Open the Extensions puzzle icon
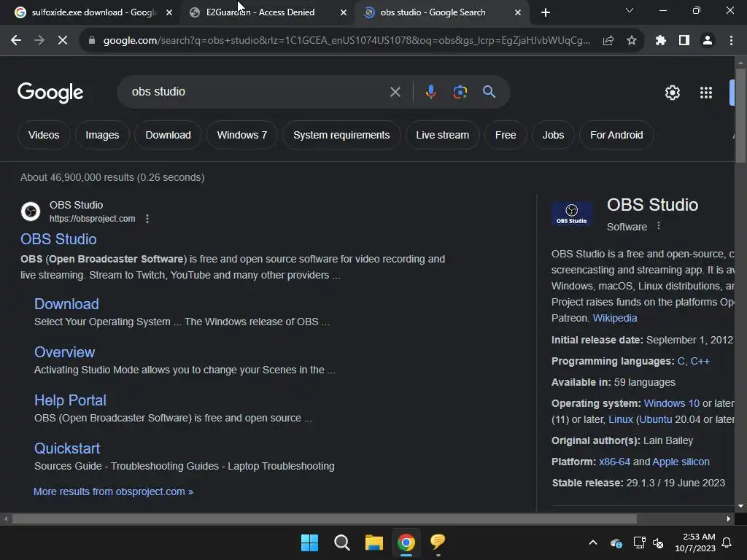This screenshot has width=747, height=560. [660, 41]
